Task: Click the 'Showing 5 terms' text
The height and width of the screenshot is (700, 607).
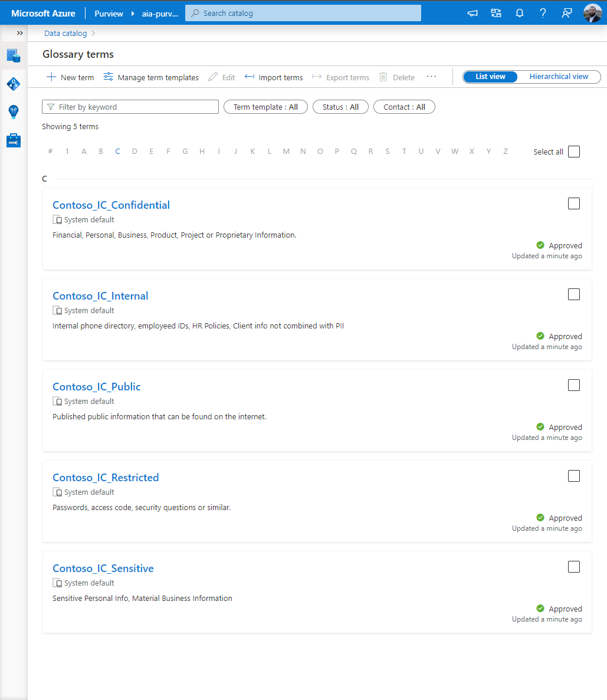Action: (x=70, y=127)
